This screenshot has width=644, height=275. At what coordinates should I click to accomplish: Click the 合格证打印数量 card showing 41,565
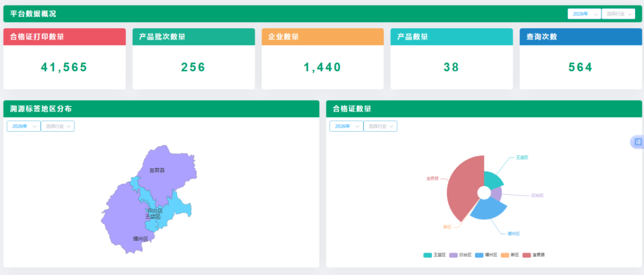coord(64,67)
